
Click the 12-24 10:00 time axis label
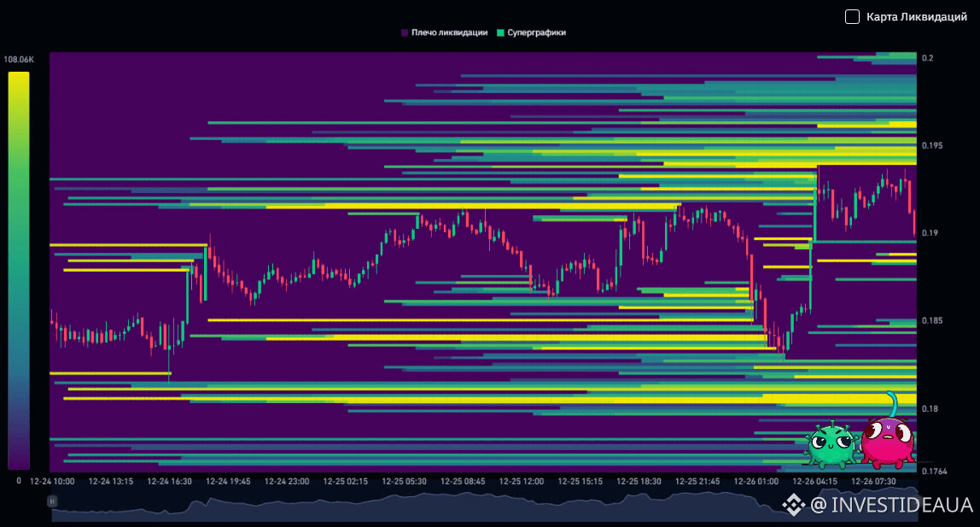[x=52, y=482]
